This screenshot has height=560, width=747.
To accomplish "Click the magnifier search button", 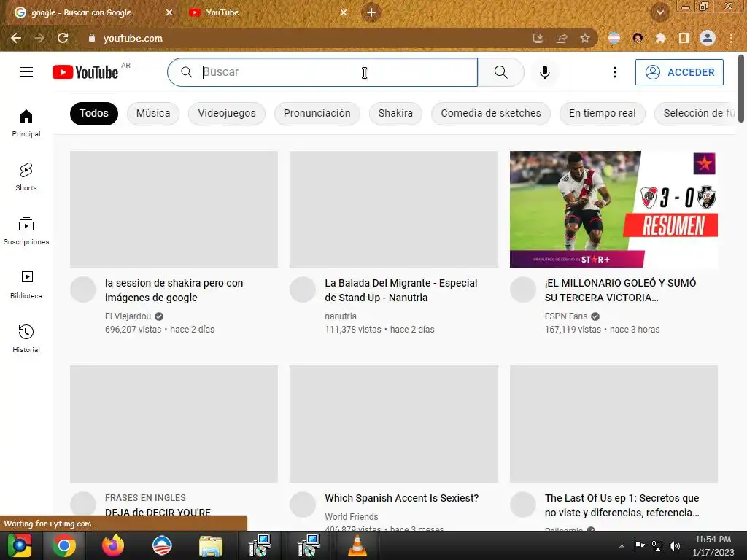I will 500,72.
